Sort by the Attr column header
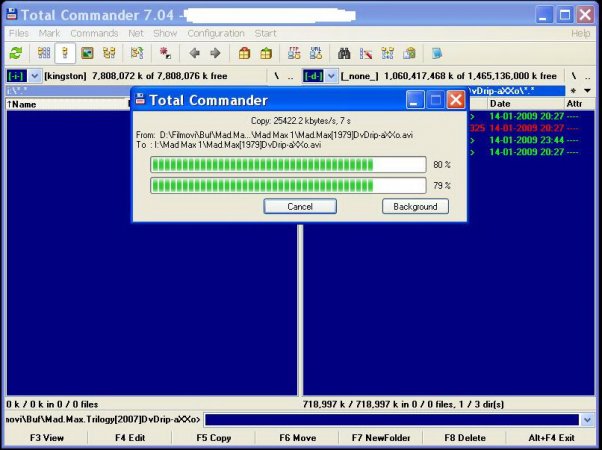 click(579, 104)
